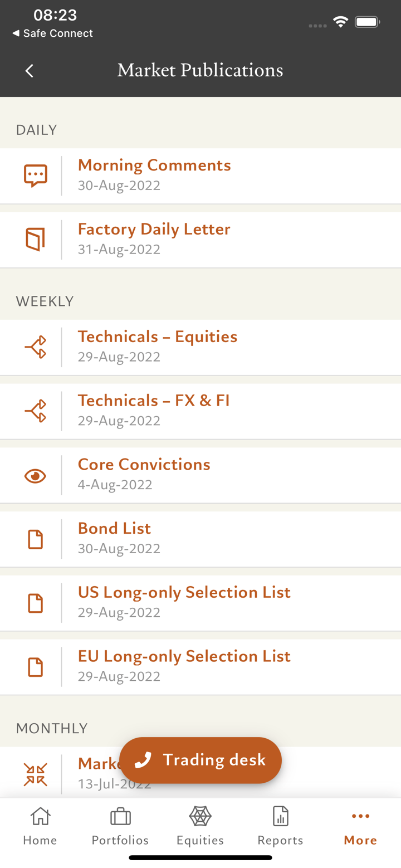This screenshot has width=401, height=868.
Task: Tap the Technicals – Equities branching icon
Action: point(35,347)
